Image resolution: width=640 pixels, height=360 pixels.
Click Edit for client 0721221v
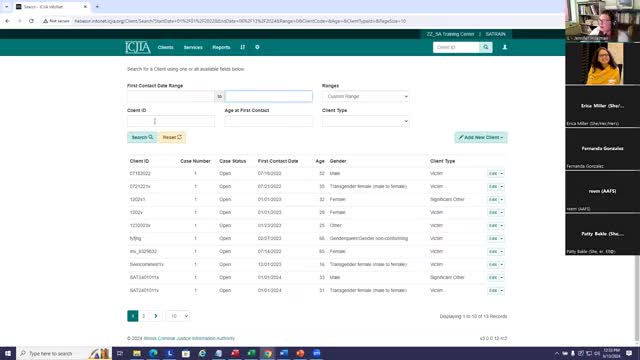point(493,187)
